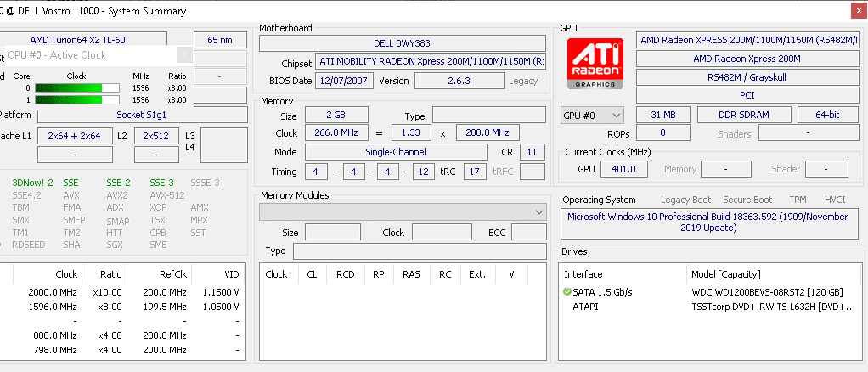Select the 798.0 MHz clock row
This screenshot has width=868, height=372.
click(x=122, y=350)
